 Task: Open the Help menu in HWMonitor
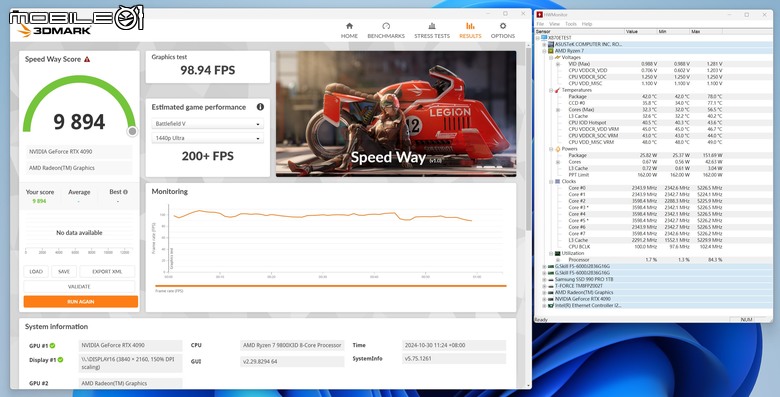click(587, 24)
